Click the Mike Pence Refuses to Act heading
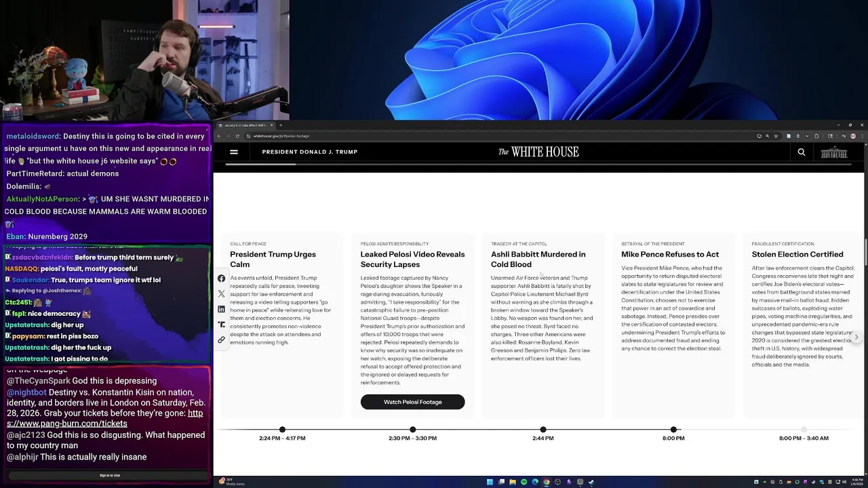This screenshot has width=868, height=488. [x=670, y=254]
